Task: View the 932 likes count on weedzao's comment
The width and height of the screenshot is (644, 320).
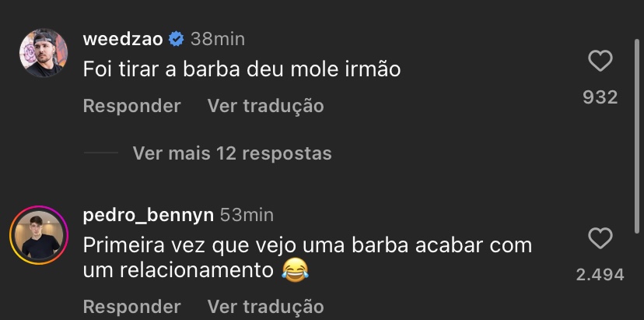Action: [600, 97]
